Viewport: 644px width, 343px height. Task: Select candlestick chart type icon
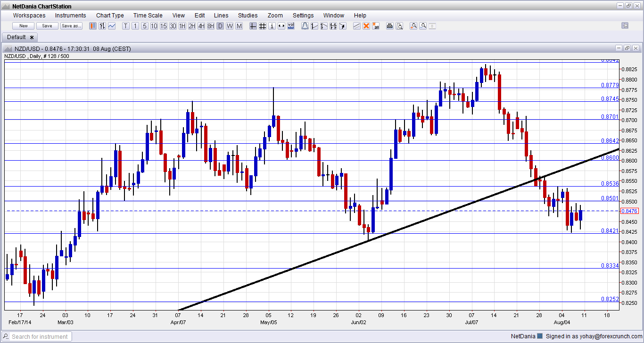coord(93,26)
